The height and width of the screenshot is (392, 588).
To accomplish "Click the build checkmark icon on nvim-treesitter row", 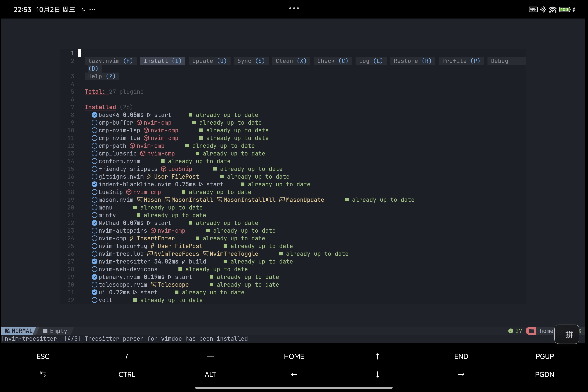I will pyautogui.click(x=183, y=262).
